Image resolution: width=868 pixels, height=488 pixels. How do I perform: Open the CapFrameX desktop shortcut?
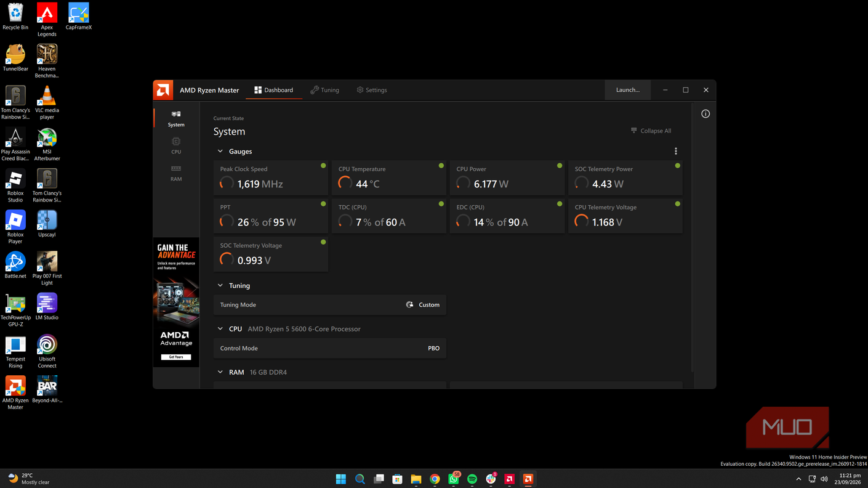click(x=79, y=17)
